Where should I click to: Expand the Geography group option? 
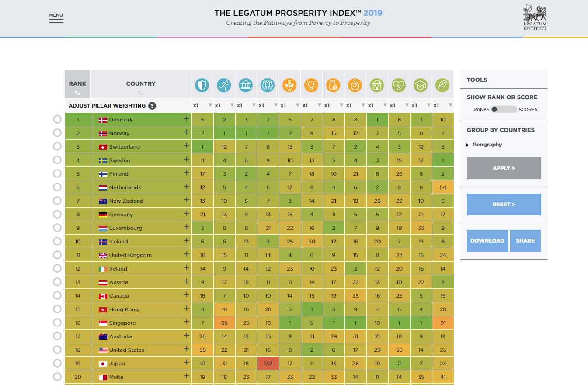484,145
